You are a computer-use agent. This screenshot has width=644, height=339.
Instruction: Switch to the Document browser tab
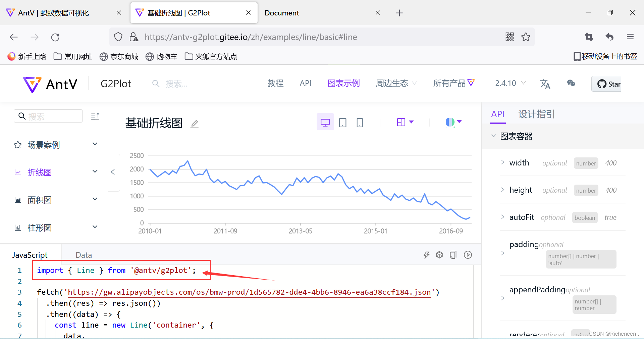pos(282,13)
